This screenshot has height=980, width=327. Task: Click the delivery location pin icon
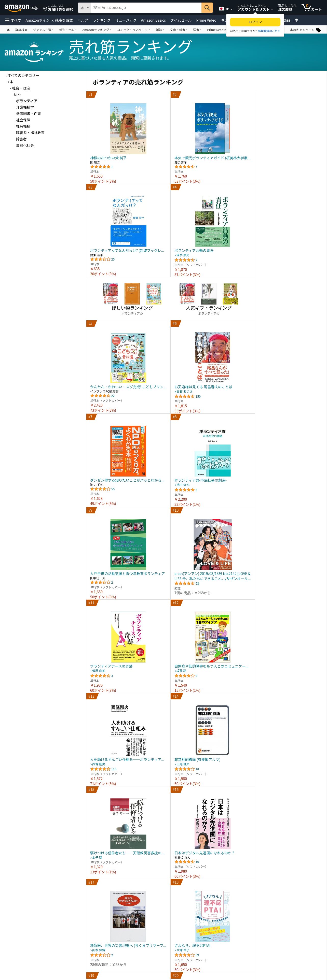pos(45,8)
